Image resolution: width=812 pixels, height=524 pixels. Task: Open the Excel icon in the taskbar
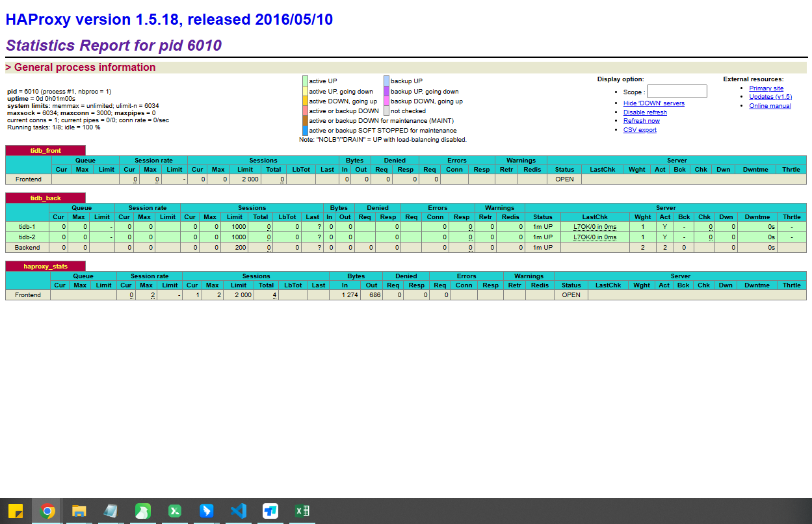(x=302, y=511)
